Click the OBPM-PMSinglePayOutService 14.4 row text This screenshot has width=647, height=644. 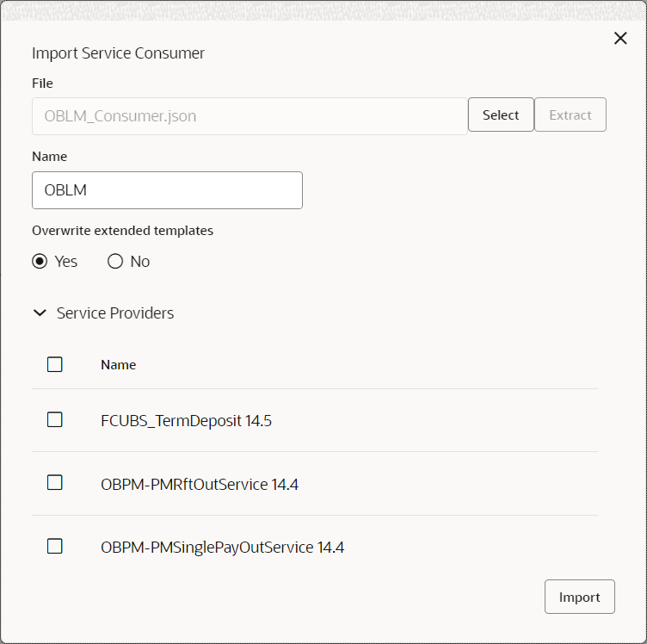(x=222, y=548)
